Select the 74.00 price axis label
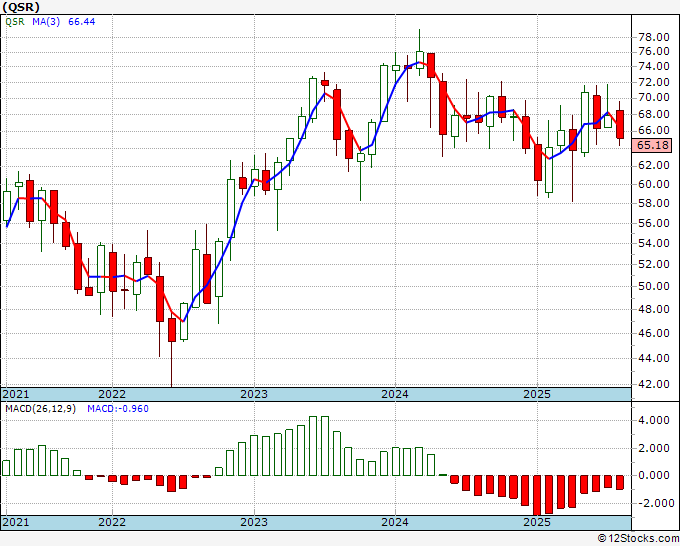Screen dimensions: 680x546 [x=654, y=66]
